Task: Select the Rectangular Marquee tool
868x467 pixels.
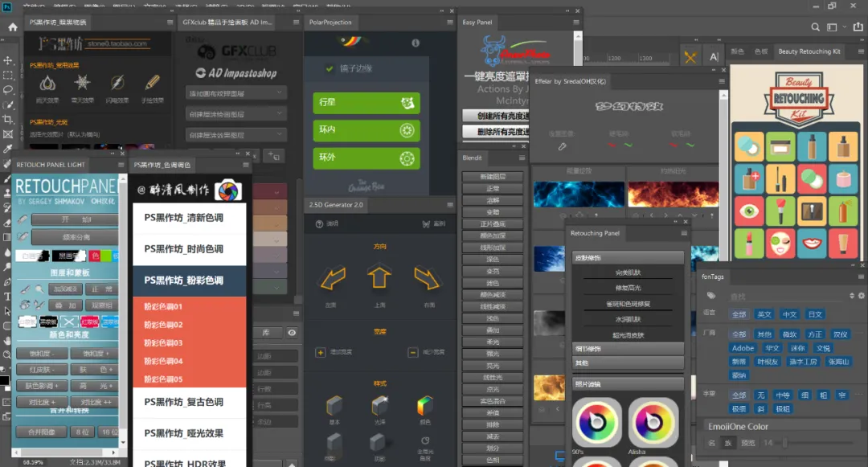Action: [x=8, y=76]
